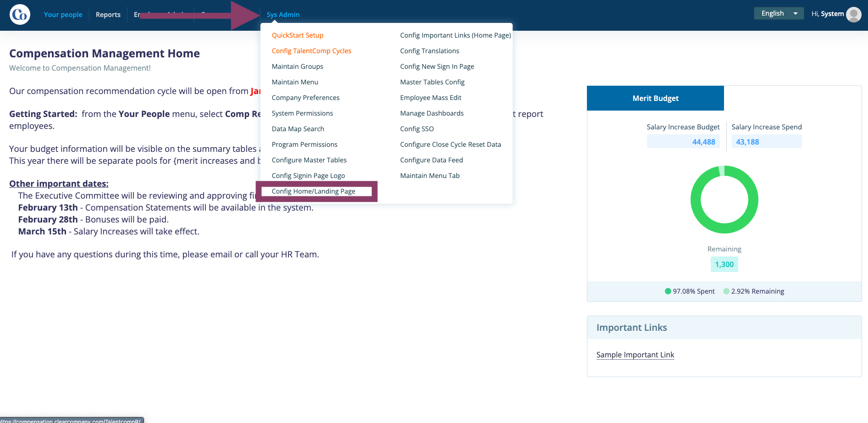This screenshot has width=868, height=423.
Task: Select Configure Close Cycle Reset Data
Action: click(x=450, y=145)
